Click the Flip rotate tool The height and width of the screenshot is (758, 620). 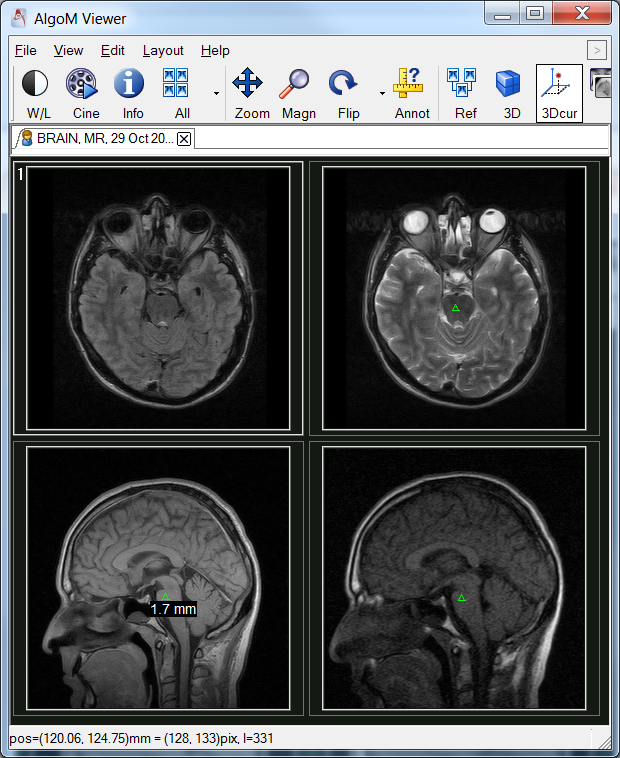(346, 94)
